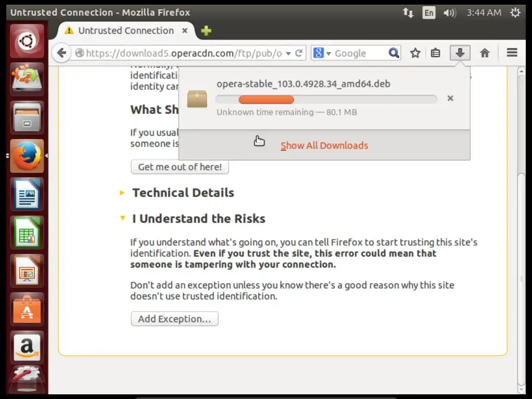Viewport: 532px width, 399px height.
Task: Click the operacdn.com address bar
Action: coord(183,54)
